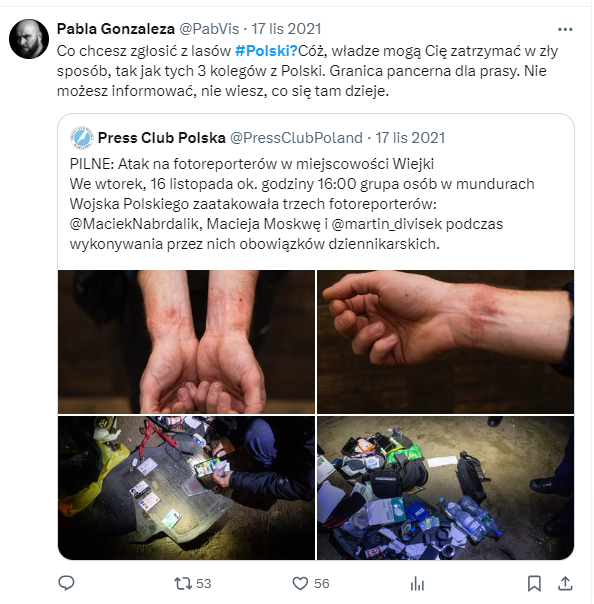Open the share upload icon
The image size is (594, 604).
point(565,584)
